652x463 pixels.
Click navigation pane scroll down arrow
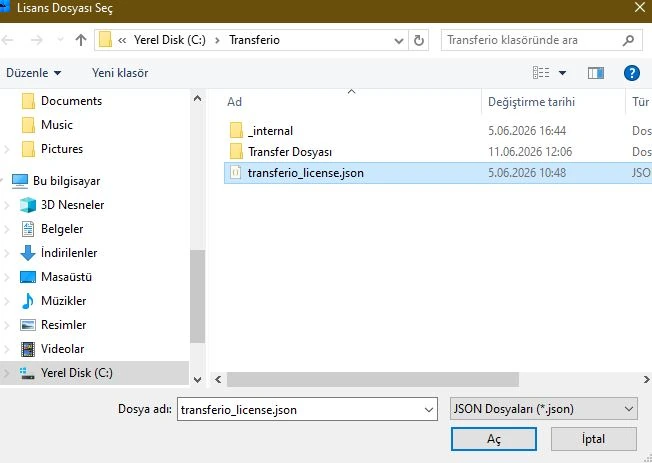pyautogui.click(x=198, y=379)
